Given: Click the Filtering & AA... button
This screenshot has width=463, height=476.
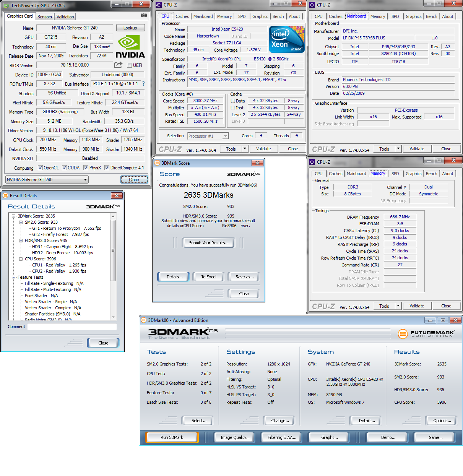Looking at the screenshot, I should click(x=282, y=437).
